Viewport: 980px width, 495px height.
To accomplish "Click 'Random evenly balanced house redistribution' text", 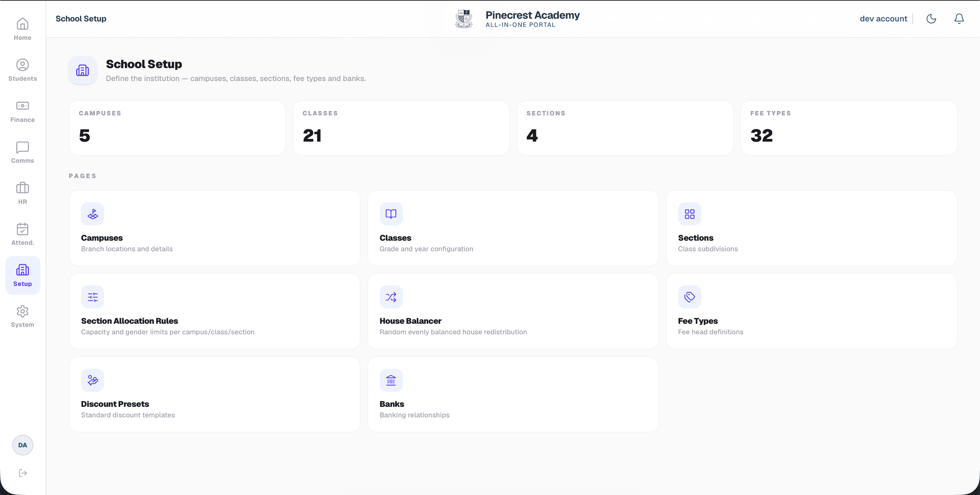I will pos(453,332).
